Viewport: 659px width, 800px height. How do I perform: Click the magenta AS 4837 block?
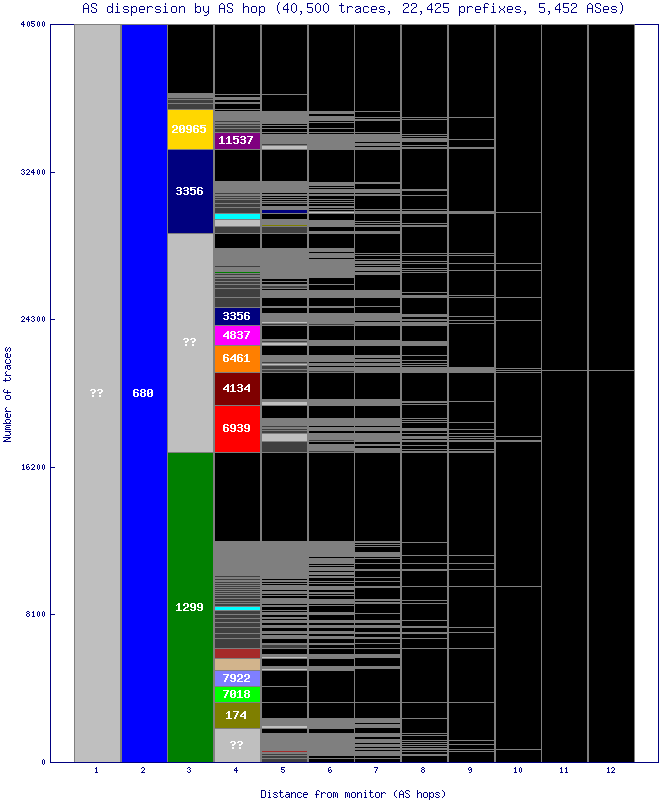click(236, 335)
